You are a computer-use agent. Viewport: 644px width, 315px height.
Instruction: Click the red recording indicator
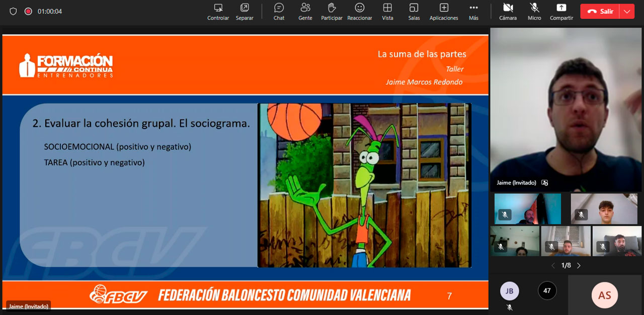[x=28, y=11]
